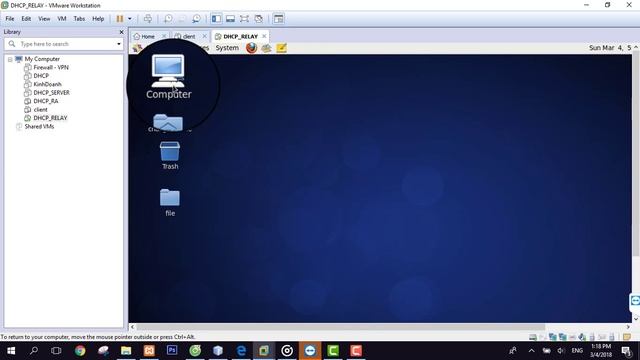Viewport: 640px width, 360px height.
Task: Click the Pause virtual machine toolbar icon
Action: point(120,19)
